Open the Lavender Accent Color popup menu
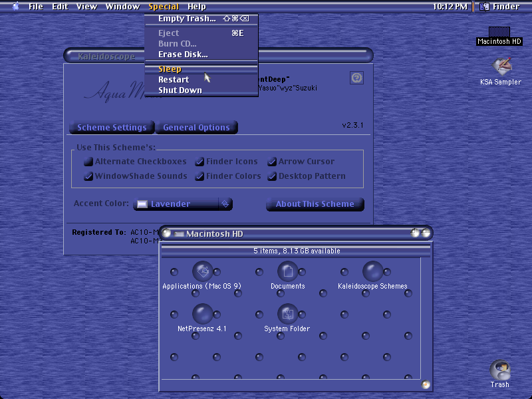 183,204
